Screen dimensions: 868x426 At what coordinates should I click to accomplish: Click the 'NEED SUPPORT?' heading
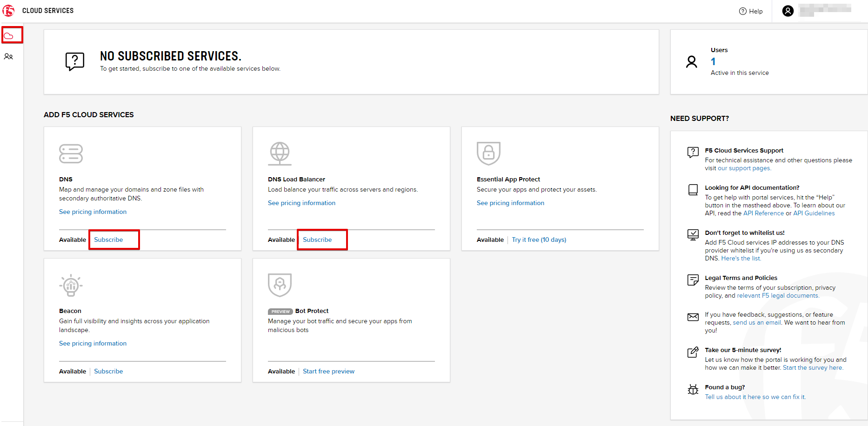tap(700, 118)
